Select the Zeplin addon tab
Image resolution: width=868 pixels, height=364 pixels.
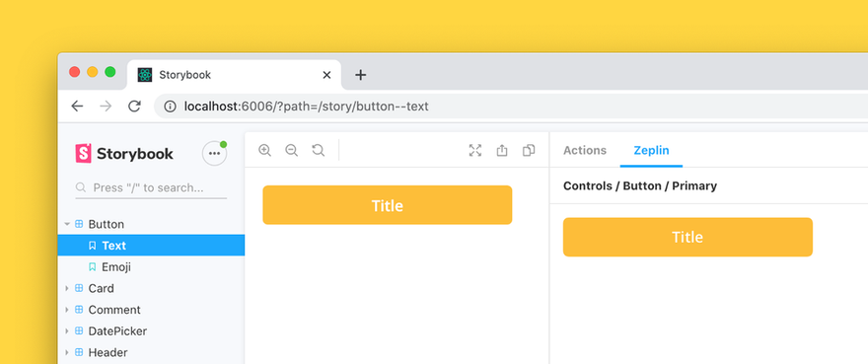click(x=651, y=150)
